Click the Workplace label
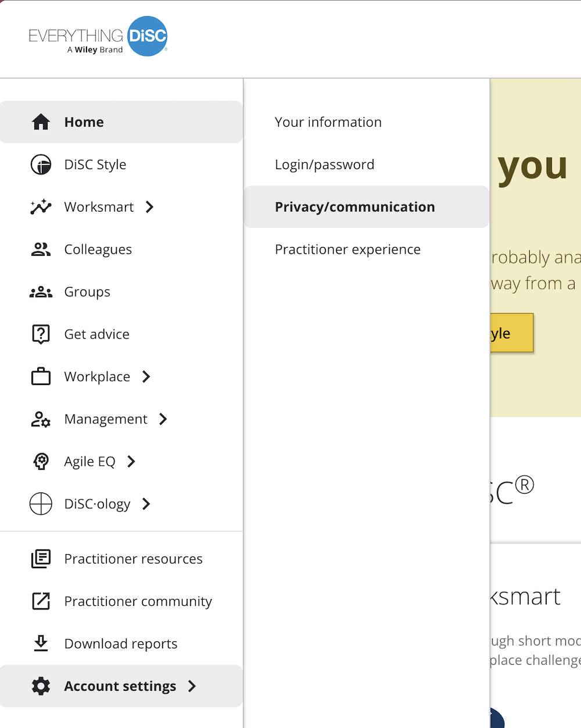This screenshot has height=728, width=581. pyautogui.click(x=97, y=377)
